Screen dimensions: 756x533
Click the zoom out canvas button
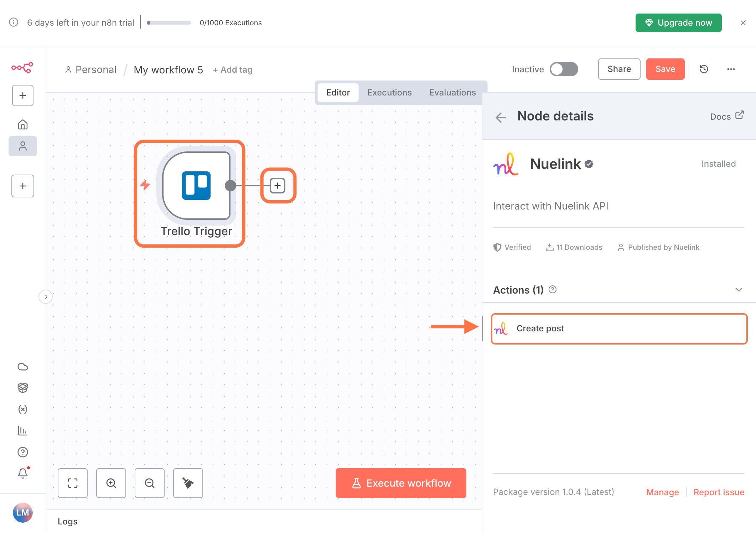pos(150,483)
